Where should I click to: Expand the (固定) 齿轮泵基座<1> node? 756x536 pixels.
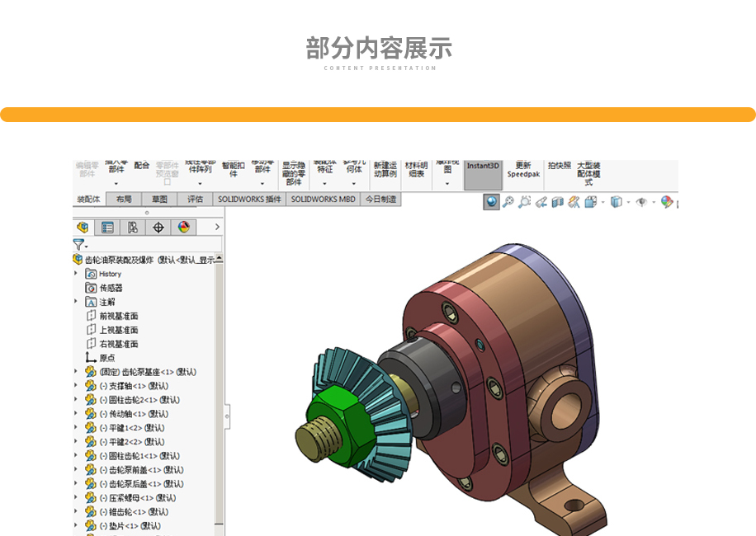coord(76,371)
